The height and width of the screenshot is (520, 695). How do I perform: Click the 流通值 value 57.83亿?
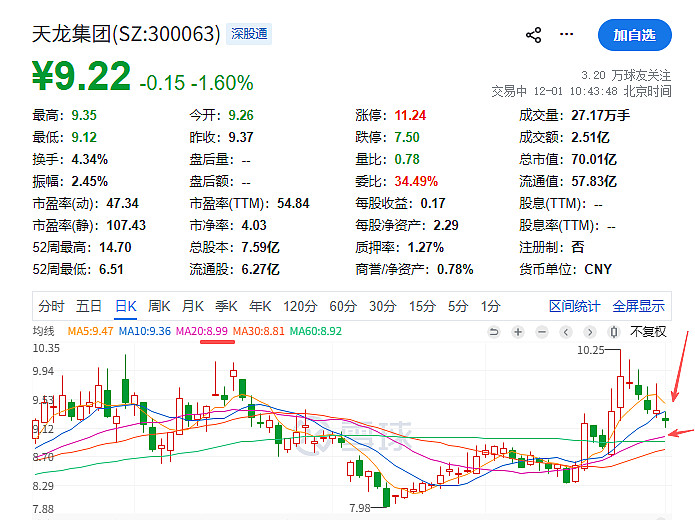(x=594, y=181)
